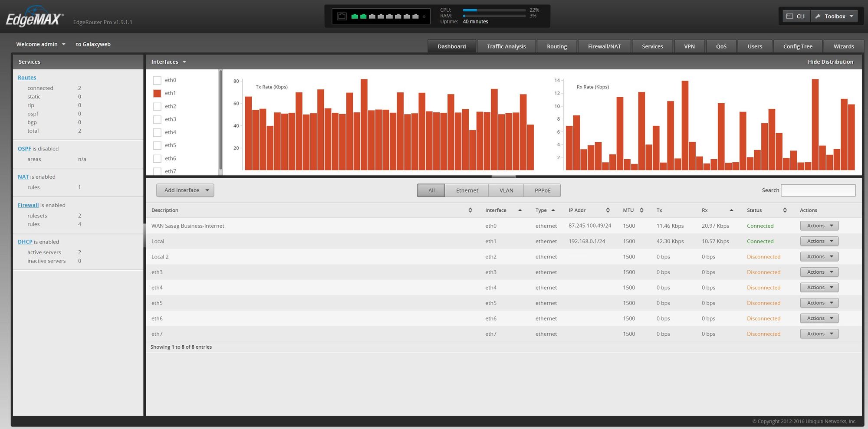Switch to the Firewall/NAT tab
Viewport: 868px width, 429px height.
pos(604,46)
